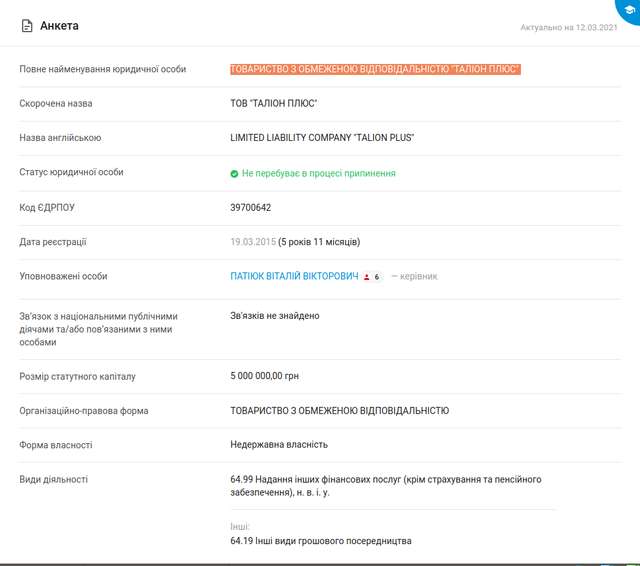Screen dimensions: 640x566
Task: Open ПАТІЮК ВІТАЛІЙ ВІКТОРОВИЧ profile link
Action: tap(294, 276)
